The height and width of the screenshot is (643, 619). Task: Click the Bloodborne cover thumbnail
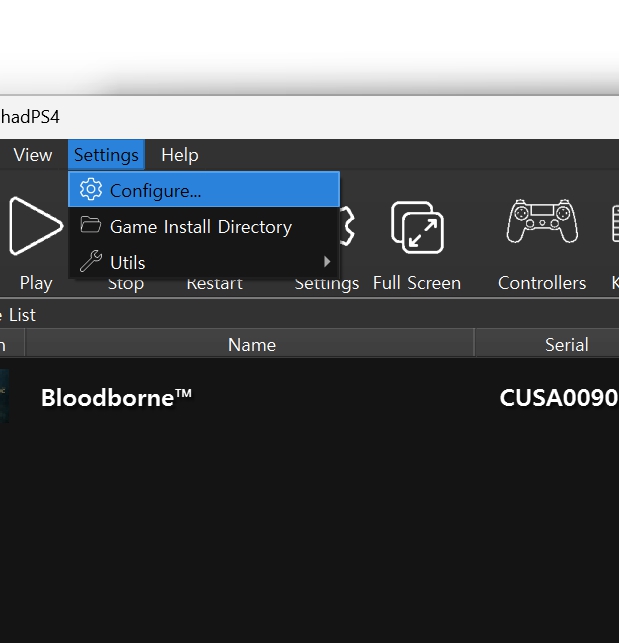[5, 396]
